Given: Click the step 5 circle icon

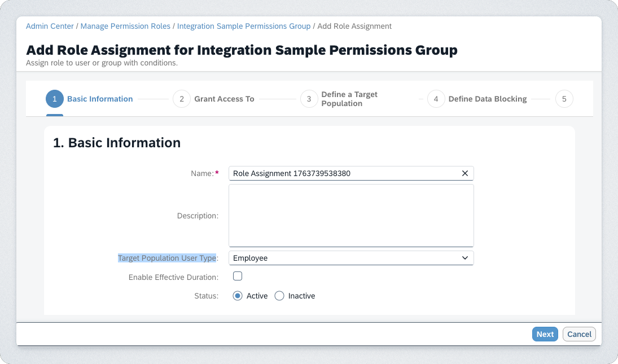Looking at the screenshot, I should click(x=564, y=99).
